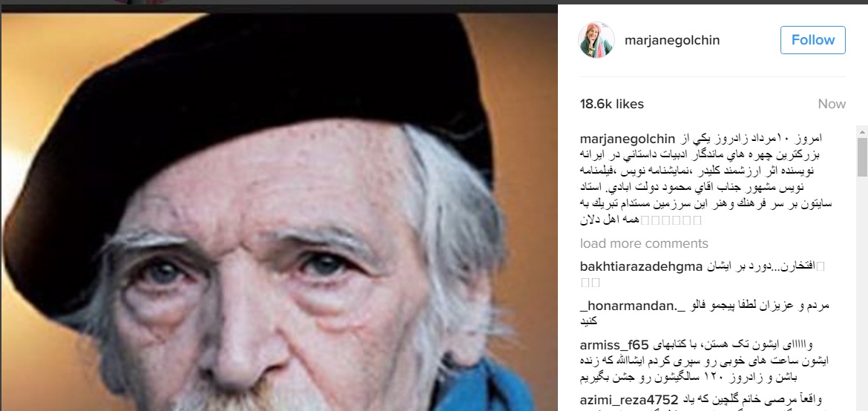Image resolution: width=868 pixels, height=411 pixels.
Task: Click empty scrollbar track below the thumb
Action: click(x=862, y=294)
